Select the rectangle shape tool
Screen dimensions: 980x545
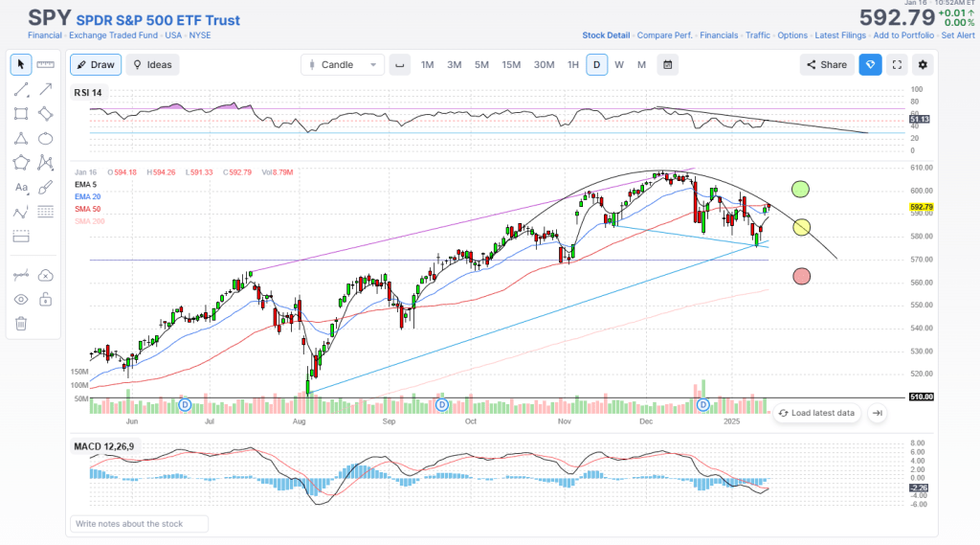click(21, 114)
